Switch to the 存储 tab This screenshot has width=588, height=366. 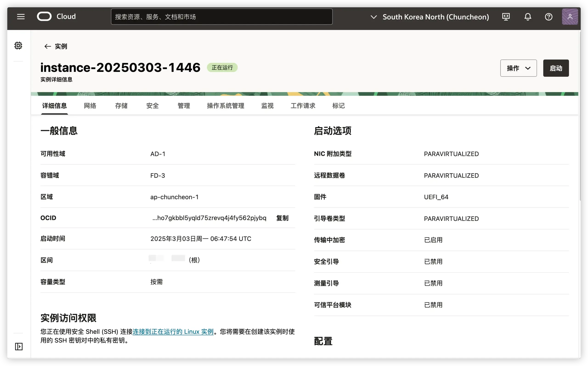121,106
